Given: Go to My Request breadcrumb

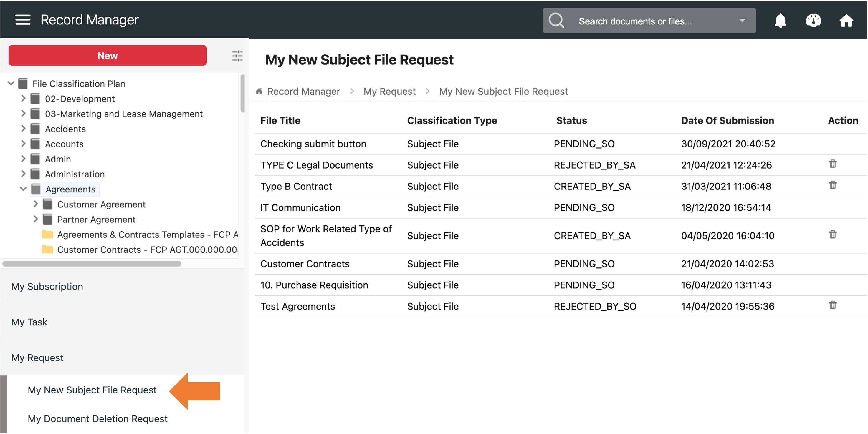Looking at the screenshot, I should pos(389,91).
